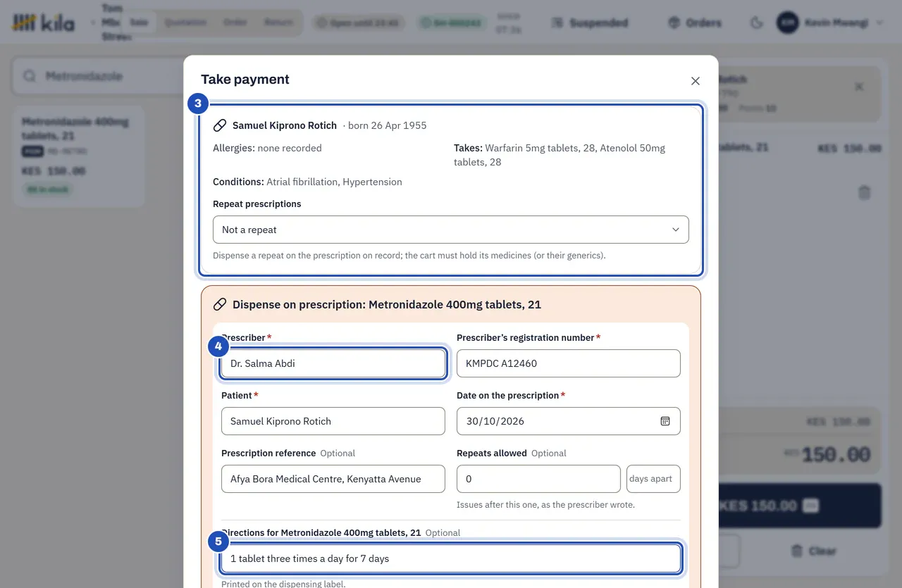Screen dimensions: 902x588
Task: Open the Orders page from header
Action: click(x=695, y=23)
